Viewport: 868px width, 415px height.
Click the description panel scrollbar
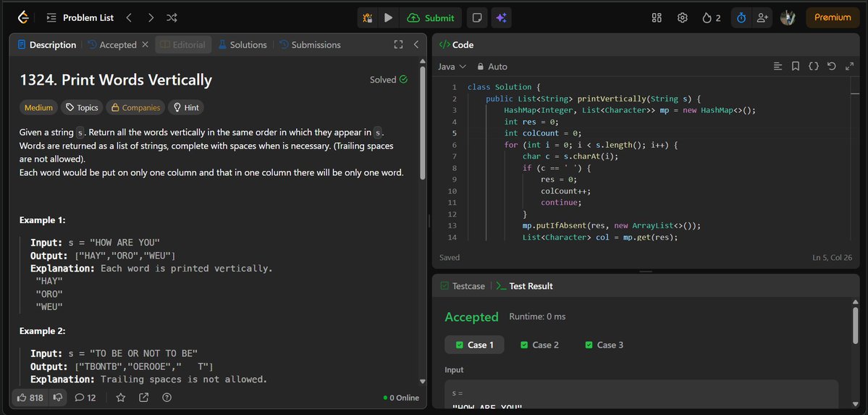tap(423, 125)
